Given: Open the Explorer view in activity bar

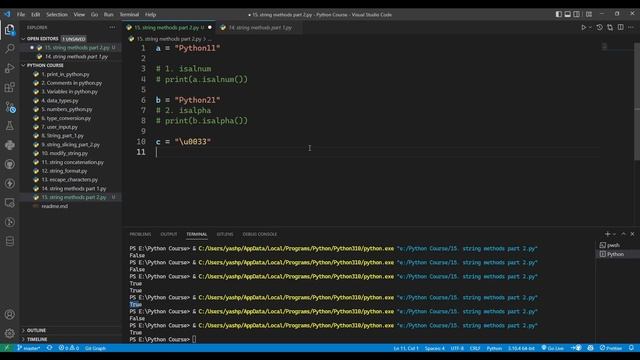Looking at the screenshot, I should pos(9,30).
